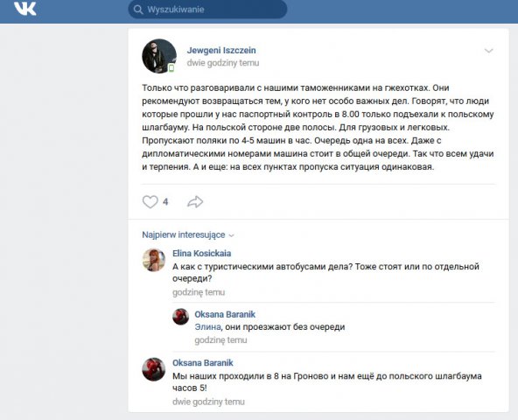Open Oksana Baranik's last comment avatar
Viewport: 518px width, 420px height.
coord(154,369)
